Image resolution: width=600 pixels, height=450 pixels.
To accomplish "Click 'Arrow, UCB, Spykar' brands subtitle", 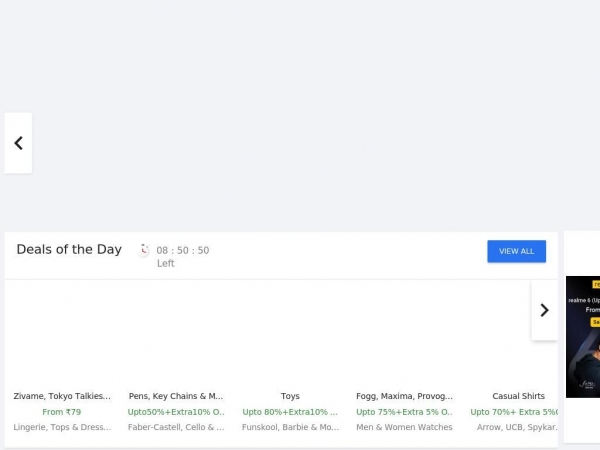I will (x=516, y=427).
